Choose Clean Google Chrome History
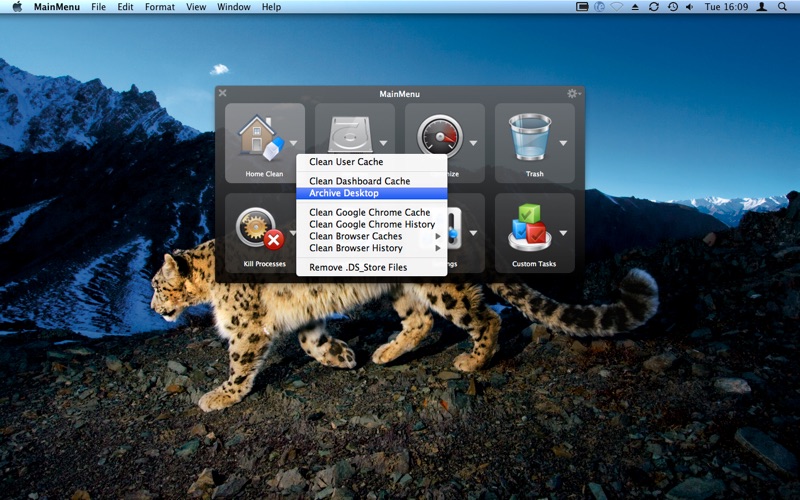 tap(371, 224)
